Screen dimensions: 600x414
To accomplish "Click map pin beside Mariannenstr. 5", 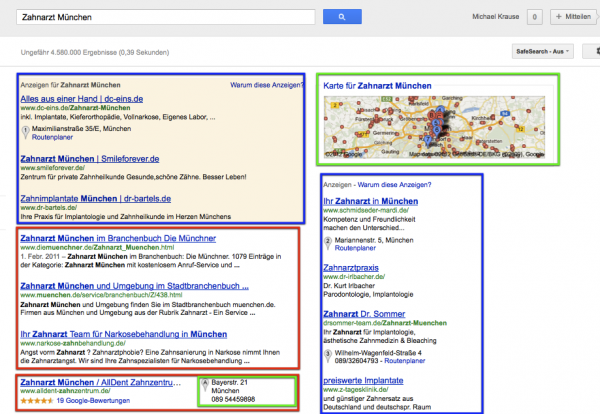I will (328, 243).
